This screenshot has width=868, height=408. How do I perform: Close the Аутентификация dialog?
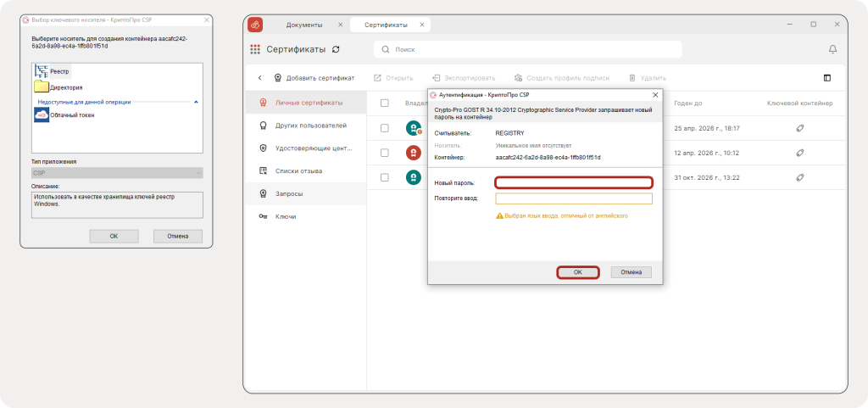[655, 95]
